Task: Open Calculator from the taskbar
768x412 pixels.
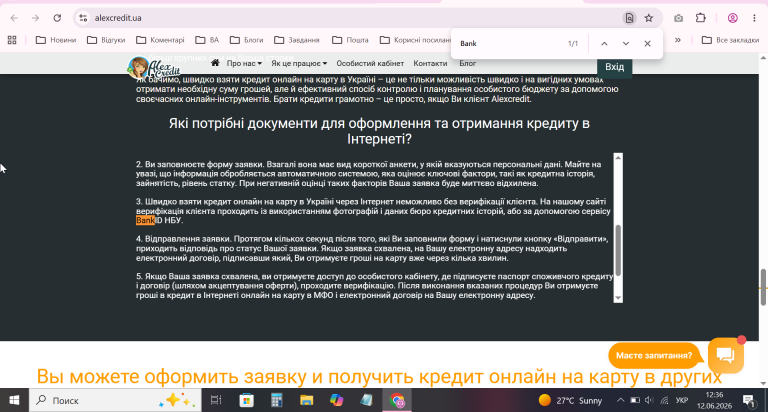Action: tap(277, 400)
